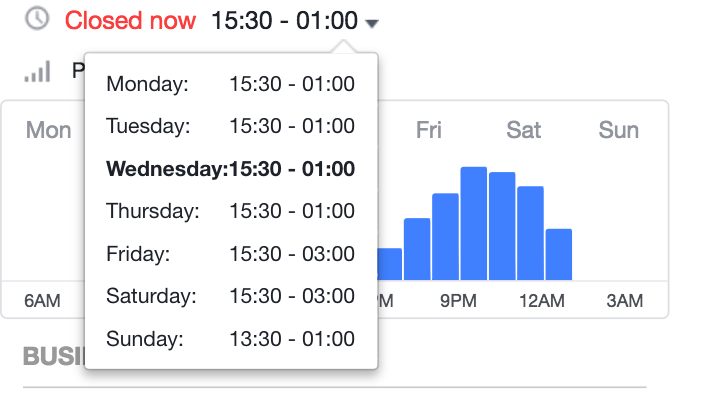
Task: Click the 9PM time axis label
Action: tap(458, 301)
